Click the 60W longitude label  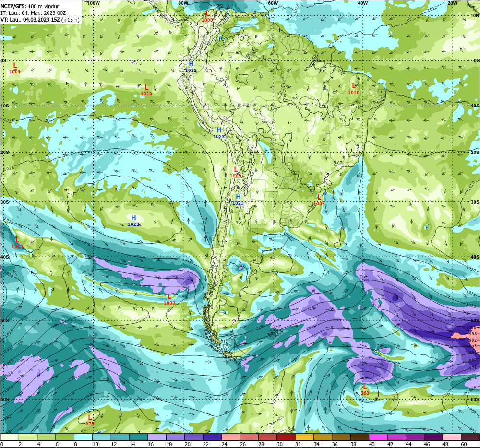(273, 3)
